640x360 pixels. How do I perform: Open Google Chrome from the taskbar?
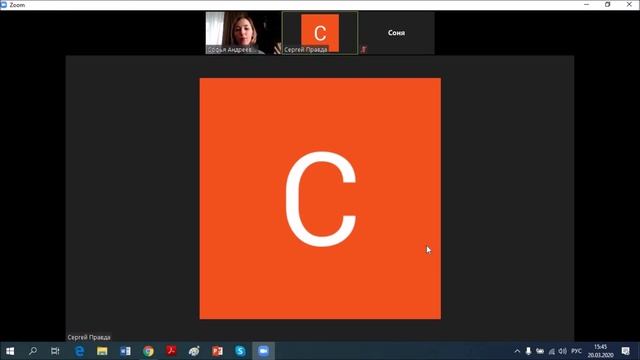148,351
